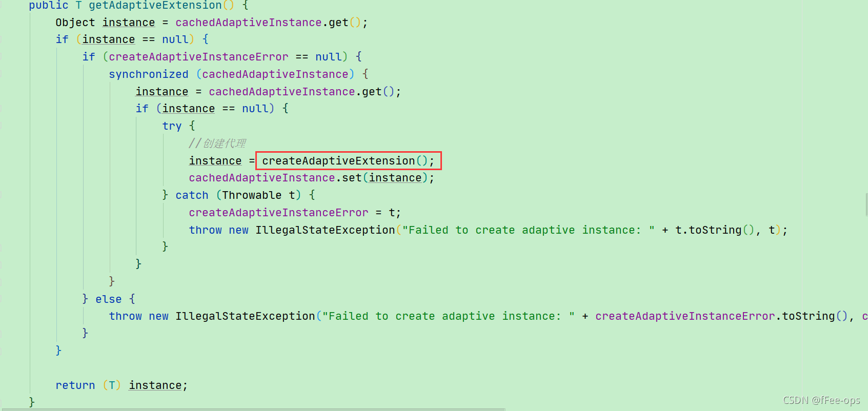Click the Throwable type in the catch clause
Viewport: 868px width, 411px height.
[x=252, y=195]
